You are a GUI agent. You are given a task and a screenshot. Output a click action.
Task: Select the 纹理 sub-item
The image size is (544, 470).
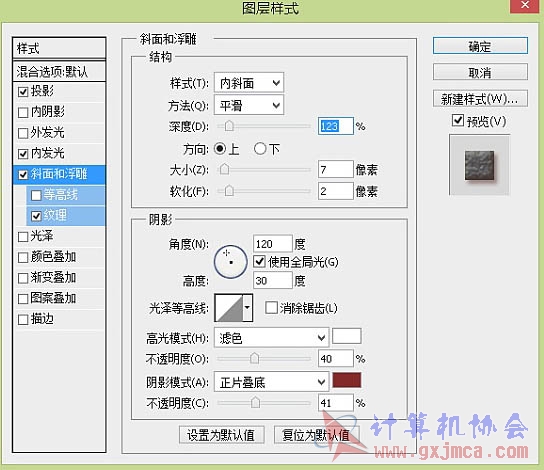pyautogui.click(x=66, y=215)
